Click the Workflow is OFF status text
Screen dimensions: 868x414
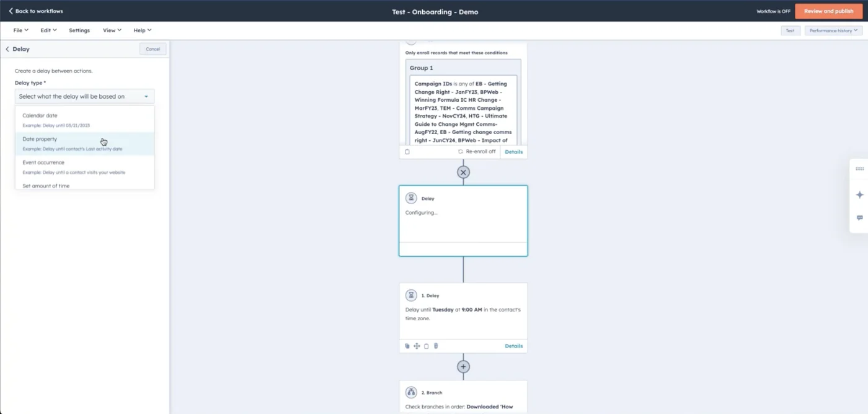tap(773, 11)
